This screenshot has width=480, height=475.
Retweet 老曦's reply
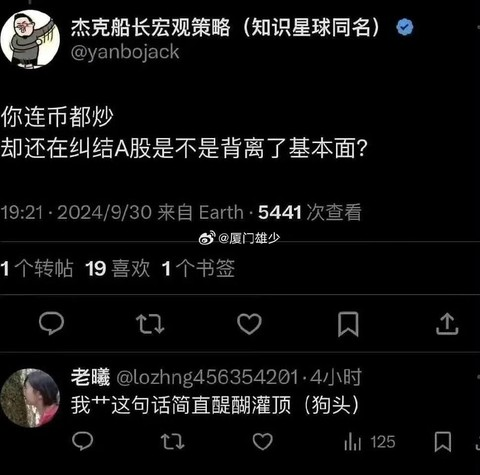tap(172, 442)
